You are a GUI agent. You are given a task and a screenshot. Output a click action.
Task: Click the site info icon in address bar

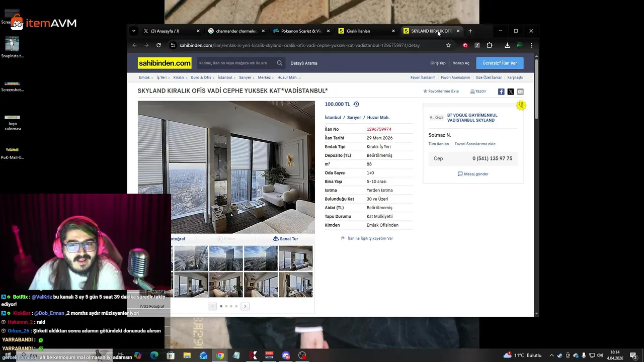coord(173,45)
